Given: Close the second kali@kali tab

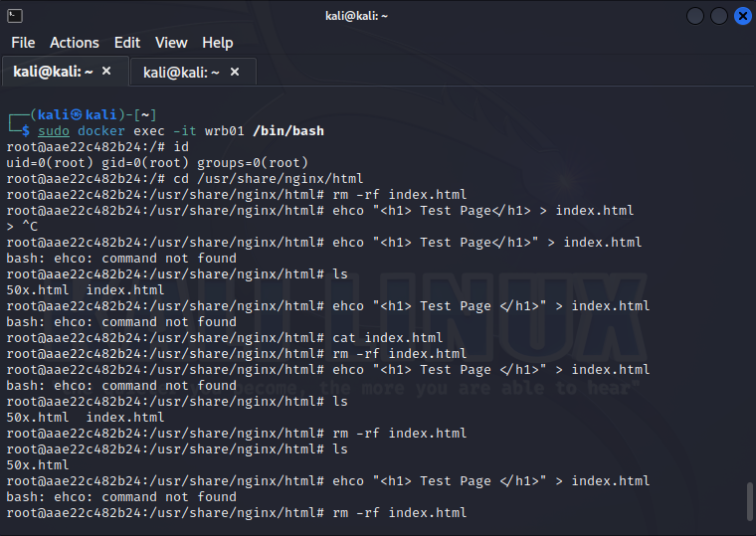Looking at the screenshot, I should [235, 72].
